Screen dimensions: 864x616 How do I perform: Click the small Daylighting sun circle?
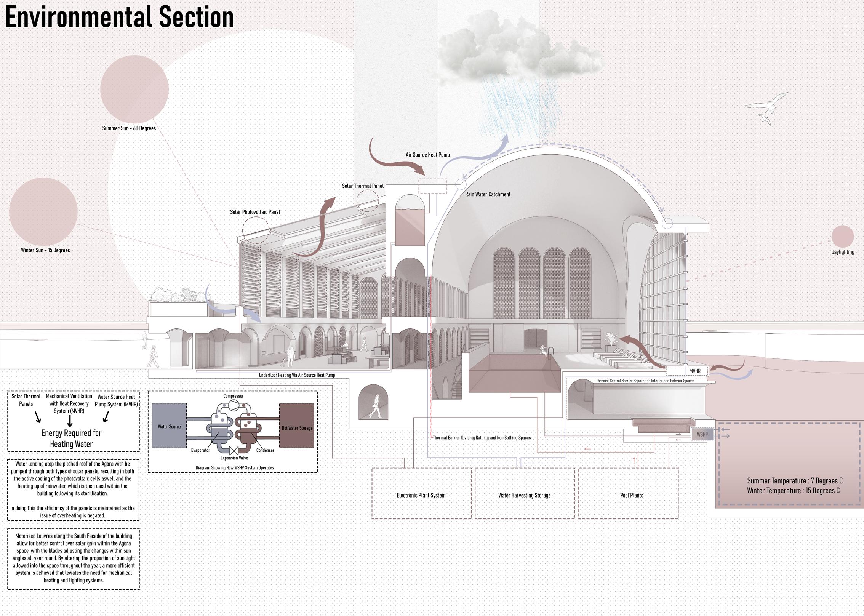842,236
